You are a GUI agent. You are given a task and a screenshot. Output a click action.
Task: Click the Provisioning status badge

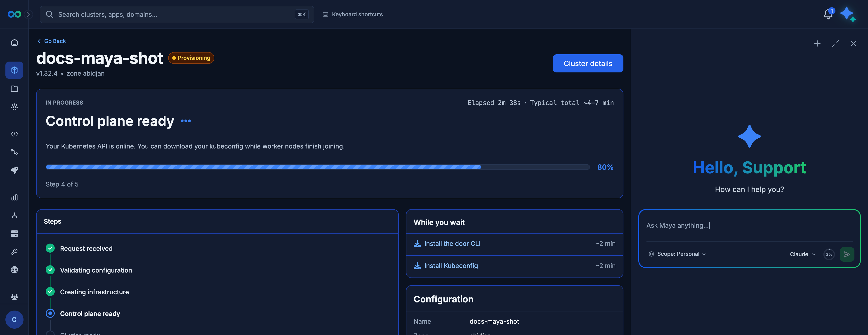[x=191, y=58]
